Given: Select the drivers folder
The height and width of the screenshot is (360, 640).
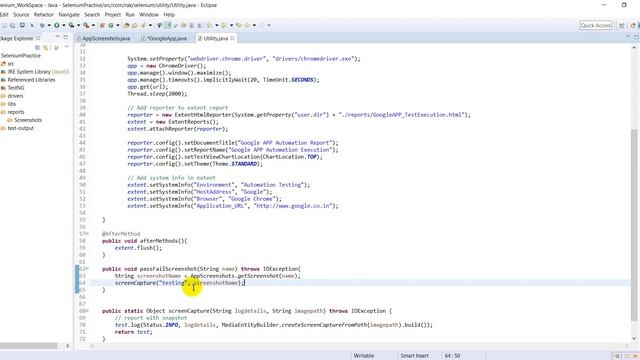Looking at the screenshot, I should point(12,96).
